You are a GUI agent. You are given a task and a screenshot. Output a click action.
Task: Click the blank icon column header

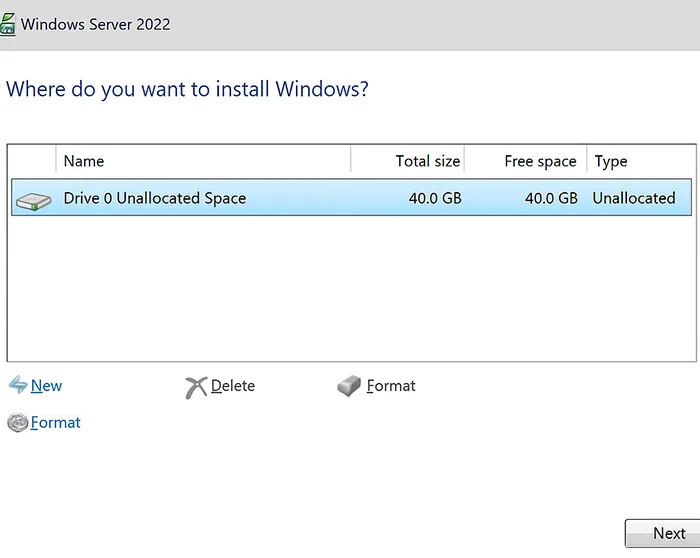(x=32, y=161)
